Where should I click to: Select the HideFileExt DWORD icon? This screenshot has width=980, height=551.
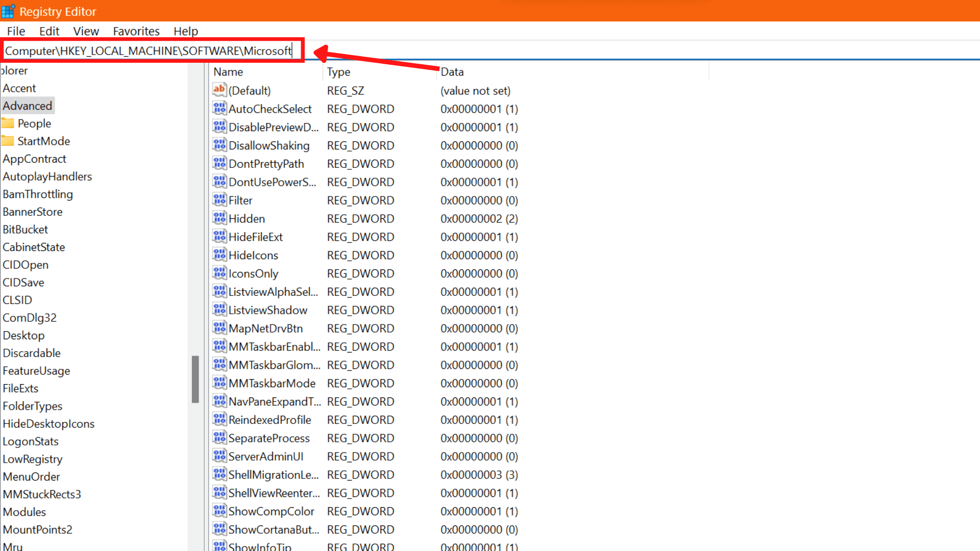coord(219,237)
